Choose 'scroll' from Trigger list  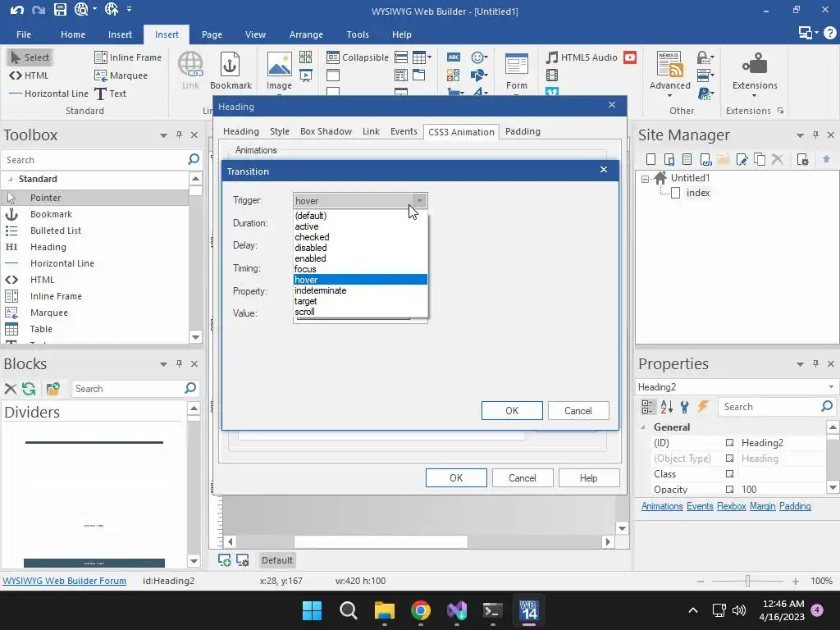(360, 312)
